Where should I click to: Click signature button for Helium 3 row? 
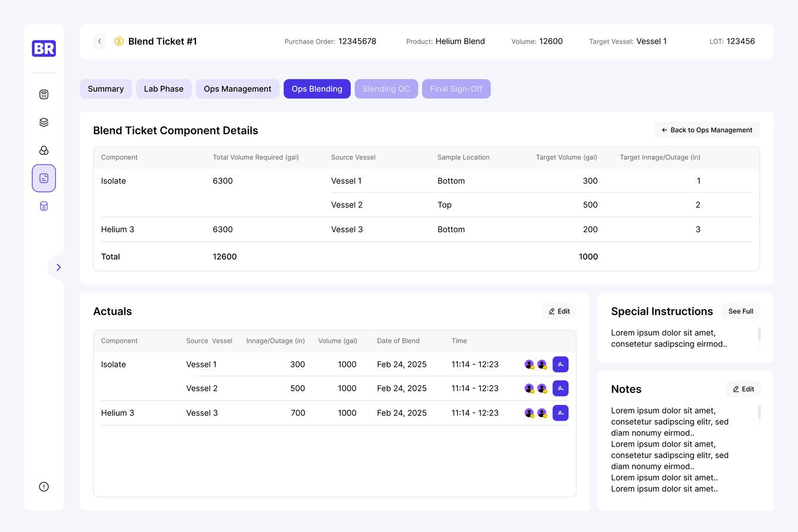coord(560,413)
